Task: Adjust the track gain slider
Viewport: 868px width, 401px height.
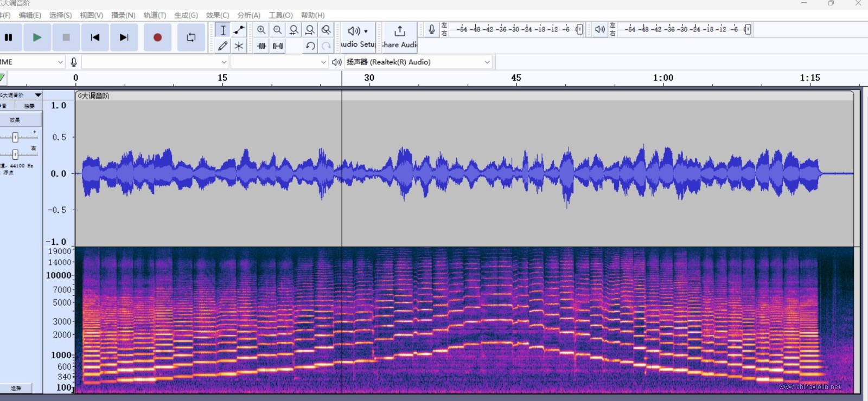Action: click(x=15, y=137)
